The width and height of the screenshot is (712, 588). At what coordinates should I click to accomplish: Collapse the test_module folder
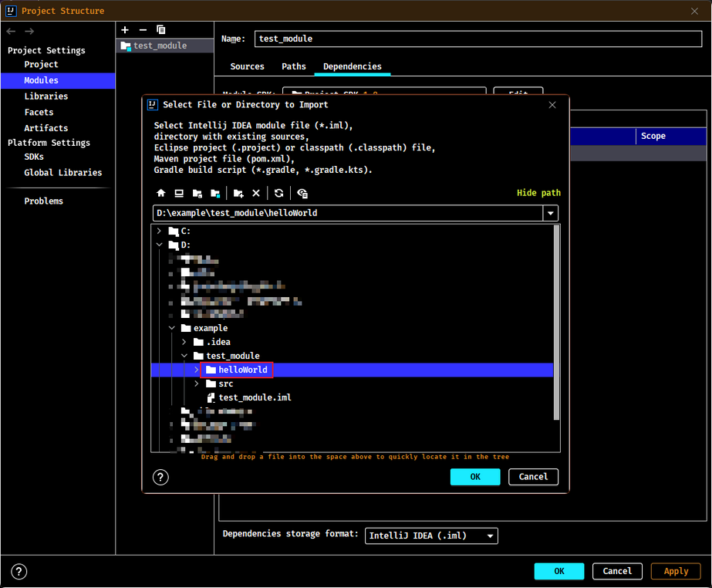point(184,356)
